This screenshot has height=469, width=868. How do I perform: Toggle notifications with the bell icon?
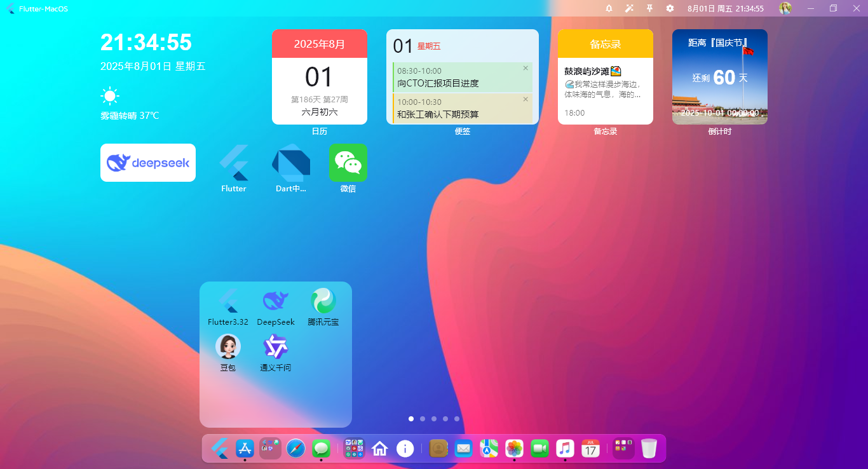coord(609,8)
